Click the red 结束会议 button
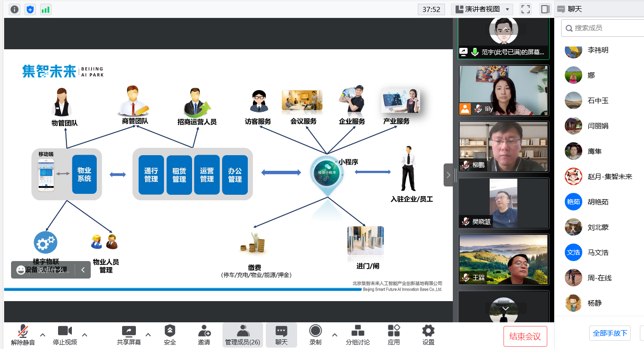 point(525,336)
